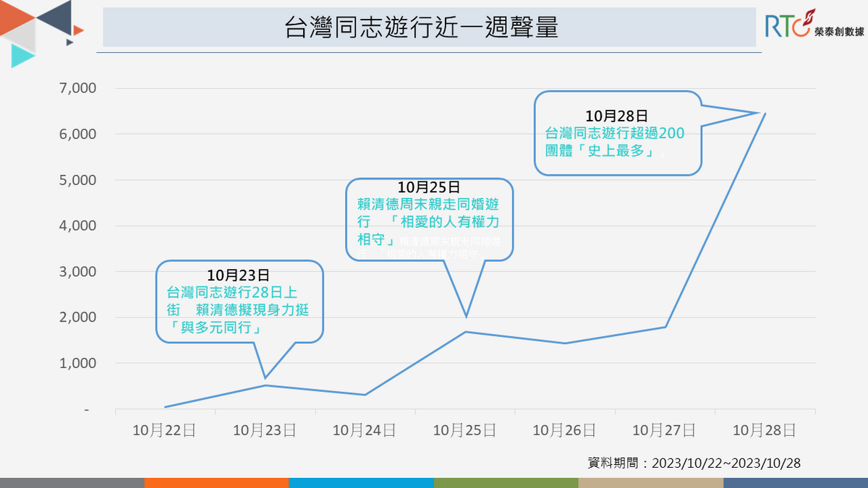The height and width of the screenshot is (488, 868).
Task: Click x-axis label 10月24日
Action: pyautogui.click(x=365, y=430)
